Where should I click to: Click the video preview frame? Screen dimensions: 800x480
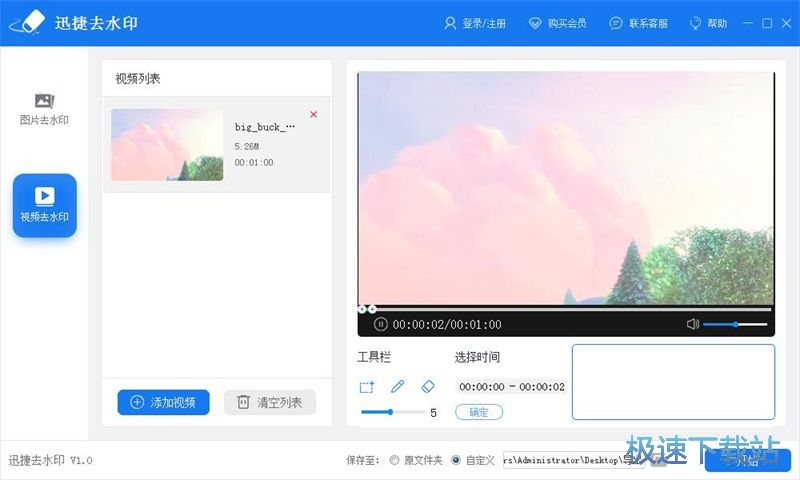click(x=566, y=188)
